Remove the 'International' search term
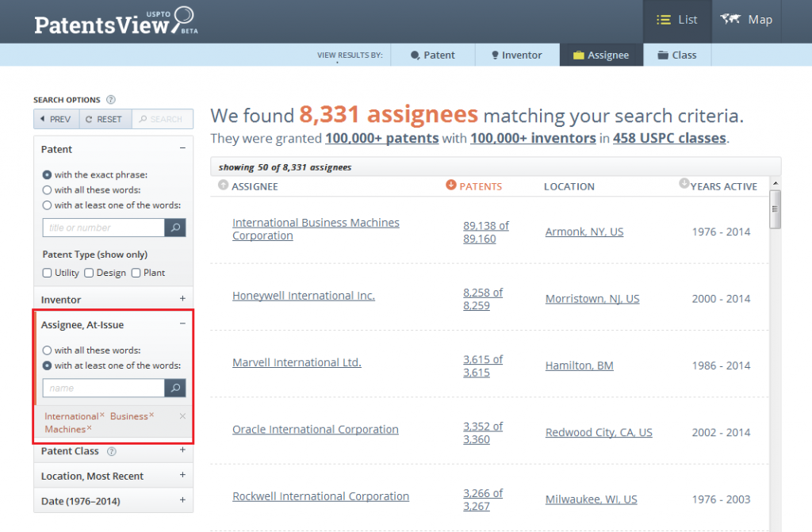Screen dimensions: 812x532 [102, 415]
